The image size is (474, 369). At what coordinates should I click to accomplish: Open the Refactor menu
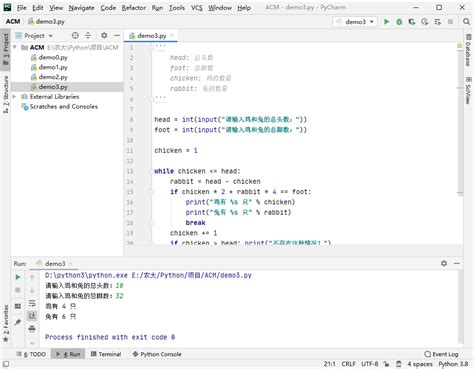[134, 7]
